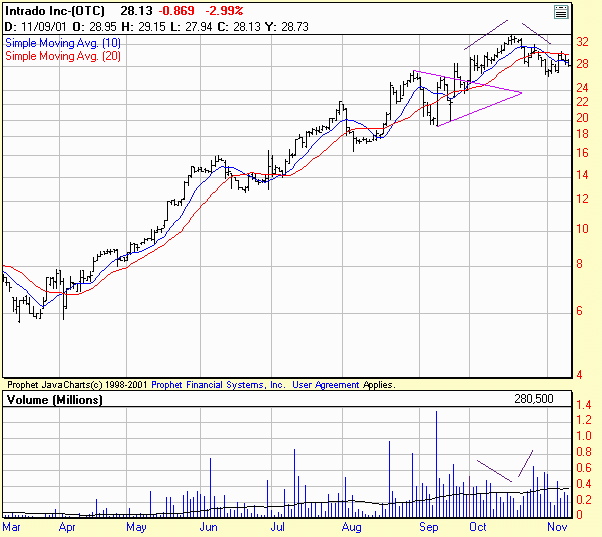
Task: Click the date D: 11/09/01 readout
Action: [x=35, y=27]
